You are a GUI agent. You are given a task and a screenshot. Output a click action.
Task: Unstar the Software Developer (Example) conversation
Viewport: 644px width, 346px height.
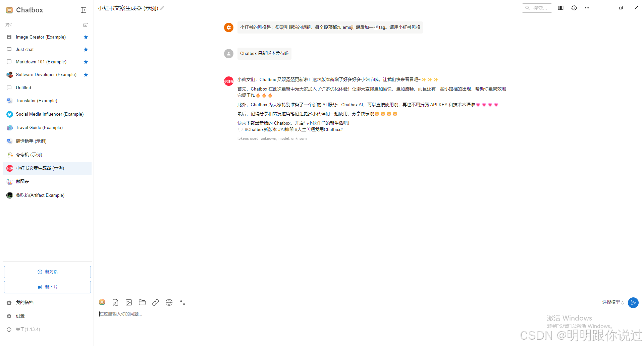point(86,75)
